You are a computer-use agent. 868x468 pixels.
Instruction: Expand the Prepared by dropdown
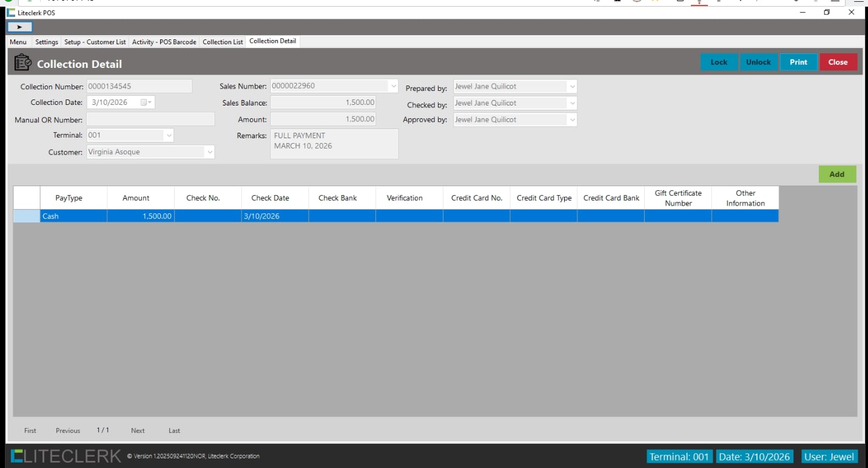pyautogui.click(x=571, y=87)
